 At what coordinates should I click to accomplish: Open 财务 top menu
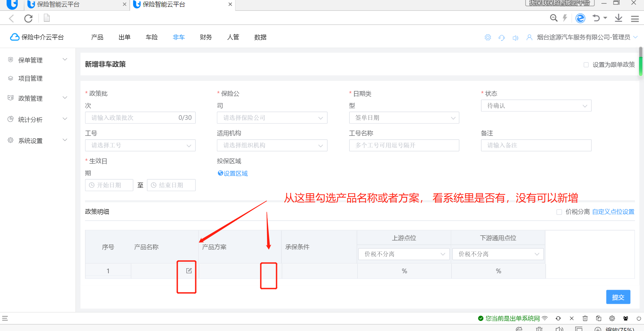[206, 37]
